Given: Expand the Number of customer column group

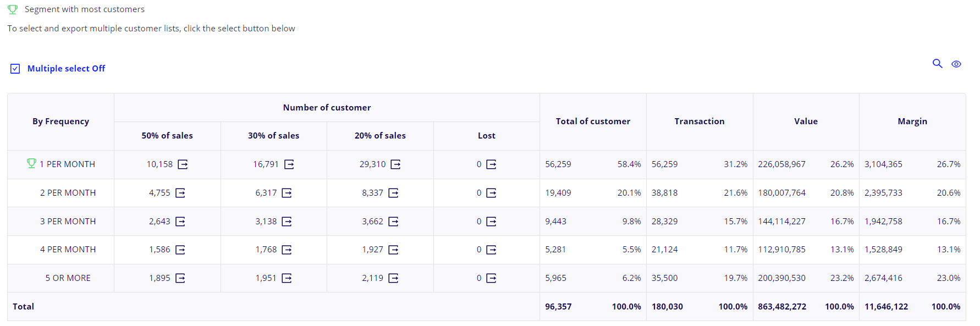Looking at the screenshot, I should point(327,107).
